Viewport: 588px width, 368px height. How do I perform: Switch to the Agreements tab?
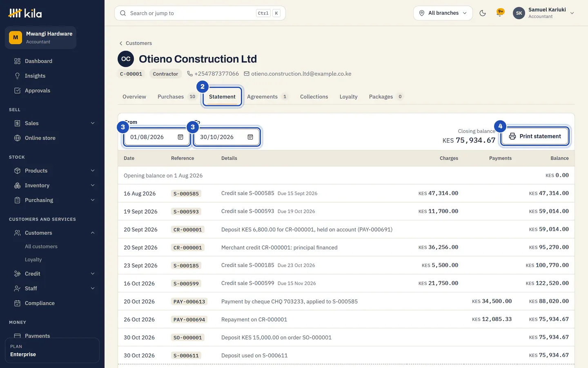click(x=267, y=97)
